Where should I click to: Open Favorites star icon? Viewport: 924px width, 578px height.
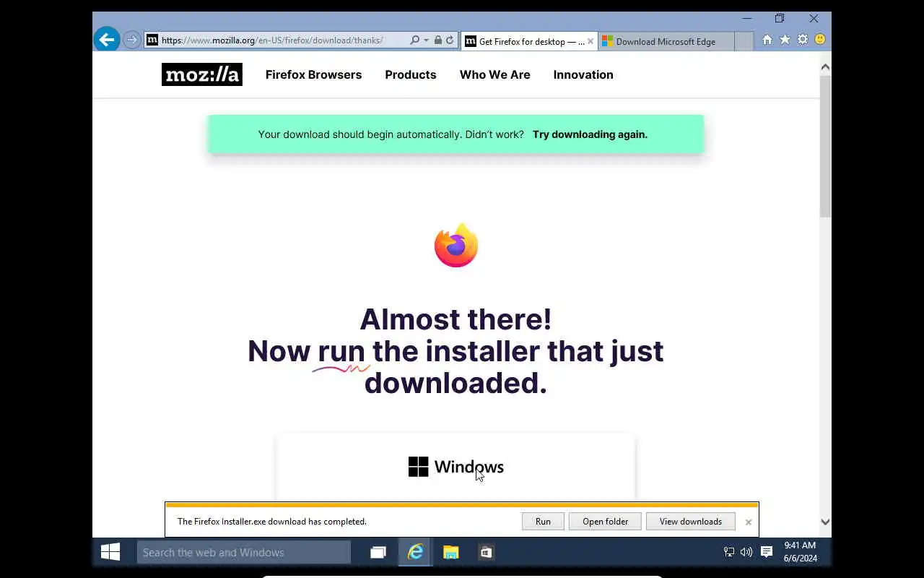(x=785, y=40)
